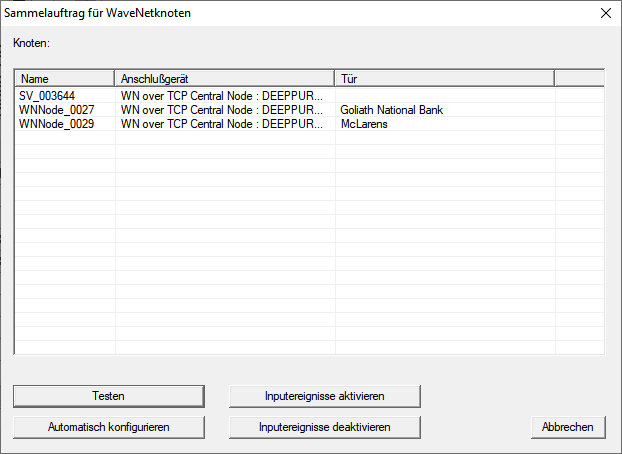The width and height of the screenshot is (622, 454).
Task: Select node WNNode_0027 in the list
Action: 56,110
